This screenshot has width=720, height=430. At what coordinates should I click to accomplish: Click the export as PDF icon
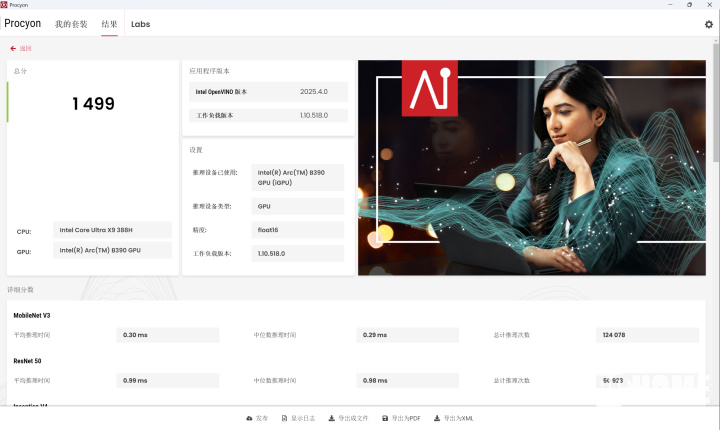click(x=385, y=418)
